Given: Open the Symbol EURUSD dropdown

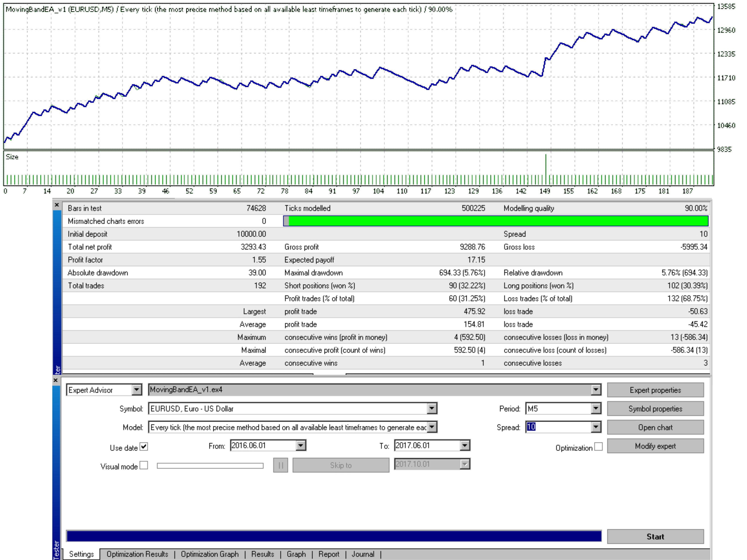Looking at the screenshot, I should tap(432, 408).
